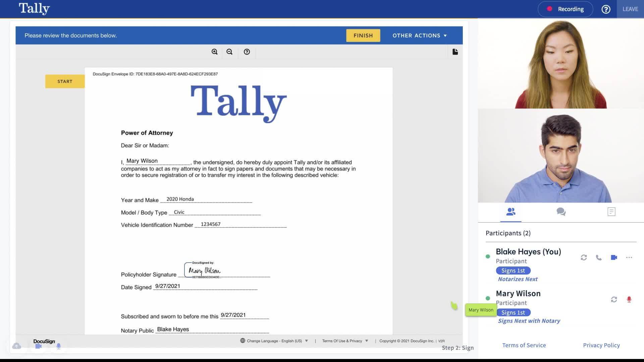This screenshot has height=362, width=644.
Task: Open the header help question mark
Action: tap(606, 9)
